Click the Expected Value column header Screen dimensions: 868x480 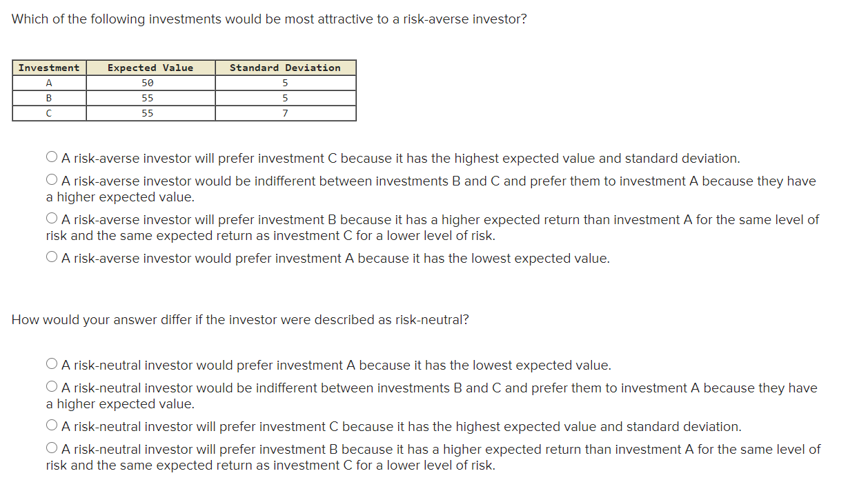[150, 68]
